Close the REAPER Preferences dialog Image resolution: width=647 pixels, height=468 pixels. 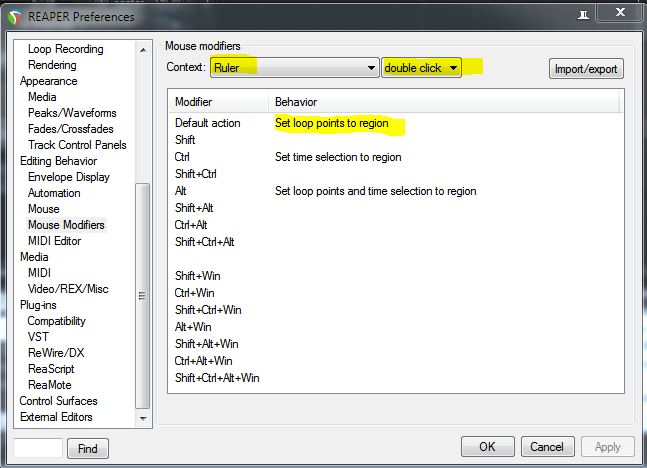619,12
